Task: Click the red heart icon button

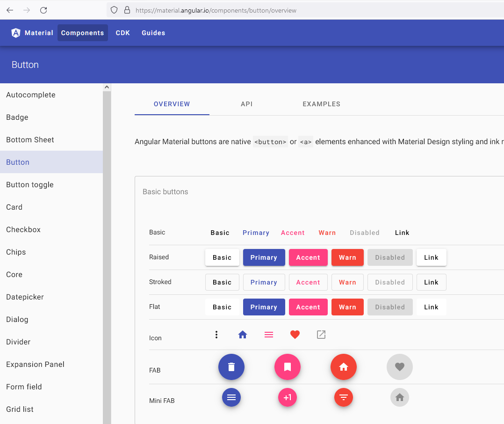Action: [x=295, y=335]
